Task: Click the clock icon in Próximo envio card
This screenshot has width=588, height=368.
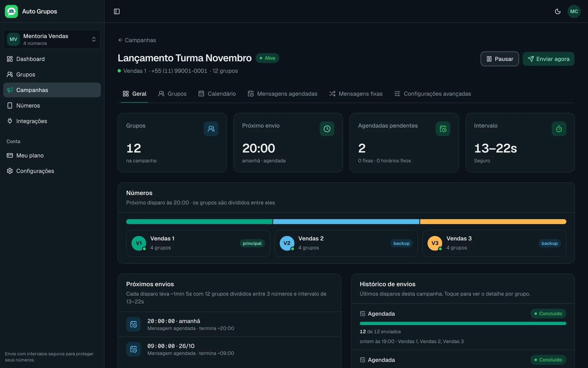Action: click(x=327, y=129)
